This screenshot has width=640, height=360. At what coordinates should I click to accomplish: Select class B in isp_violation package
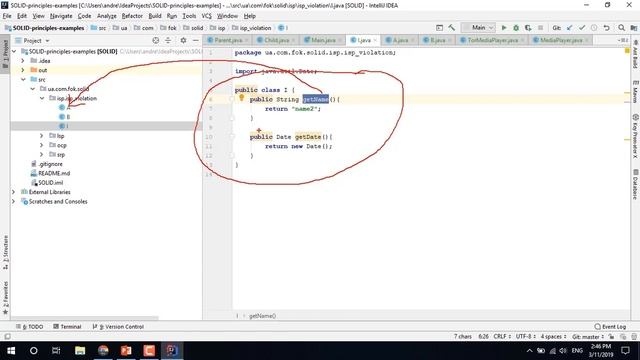coord(68,117)
